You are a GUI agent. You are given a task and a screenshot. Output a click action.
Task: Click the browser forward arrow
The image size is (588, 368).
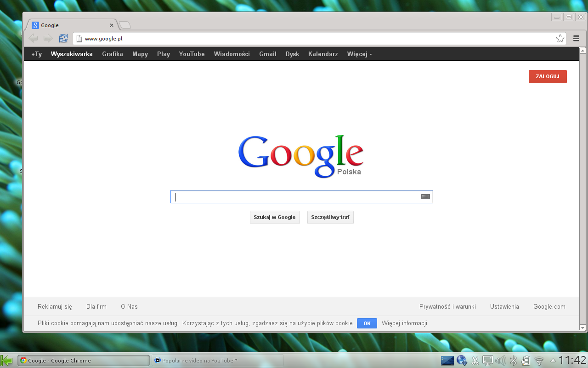coord(48,39)
